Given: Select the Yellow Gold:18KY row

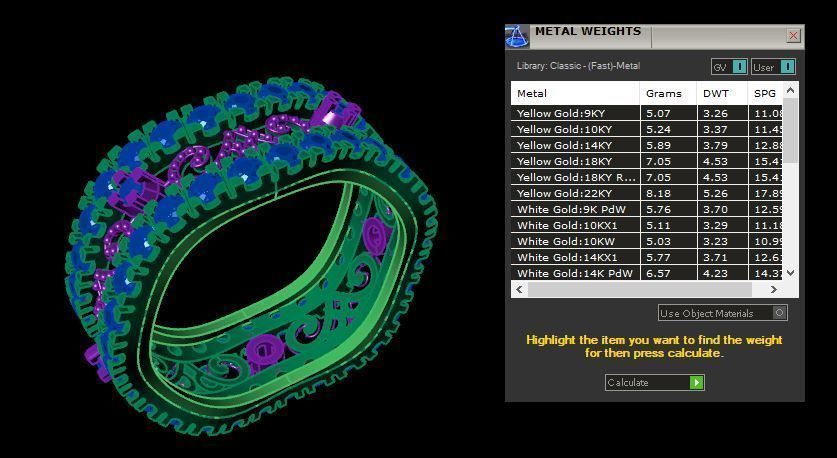Looking at the screenshot, I should point(647,161).
